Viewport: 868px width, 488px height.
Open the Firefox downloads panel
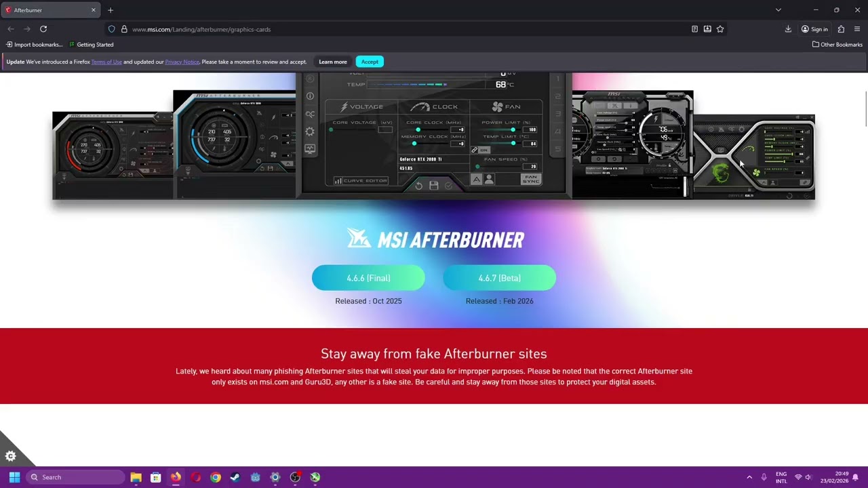pos(788,29)
